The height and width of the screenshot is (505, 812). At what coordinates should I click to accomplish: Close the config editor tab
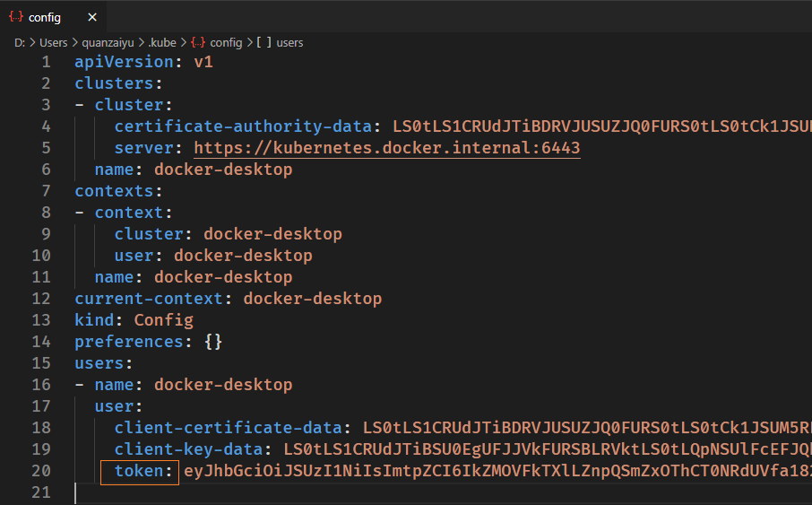pos(93,17)
